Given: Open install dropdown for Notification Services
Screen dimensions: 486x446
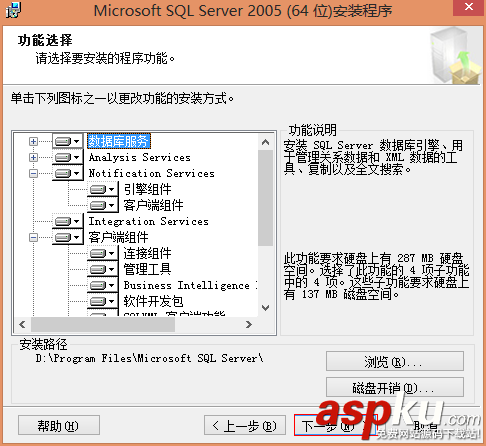Looking at the screenshot, I should [68, 173].
